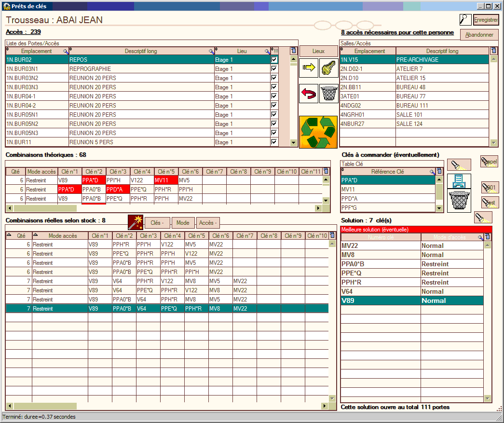Image resolution: width=504 pixels, height=423 pixels.
Task: Click the flashlight button labeled 'est'
Action: coord(490,203)
